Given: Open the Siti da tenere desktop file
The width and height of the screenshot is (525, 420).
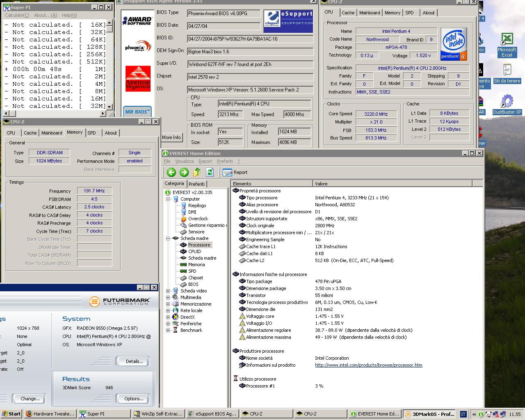Looking at the screenshot, I should (x=507, y=74).
